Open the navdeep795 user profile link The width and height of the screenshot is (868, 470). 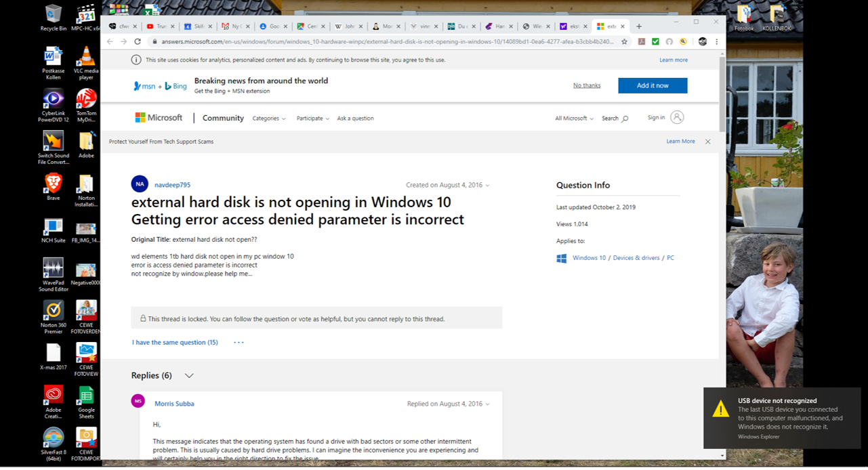coord(172,185)
